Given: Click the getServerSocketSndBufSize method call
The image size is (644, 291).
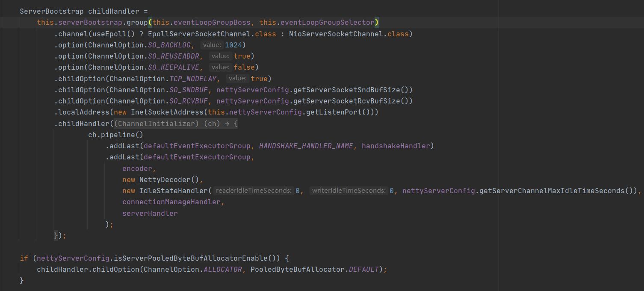Looking at the screenshot, I should (x=346, y=90).
